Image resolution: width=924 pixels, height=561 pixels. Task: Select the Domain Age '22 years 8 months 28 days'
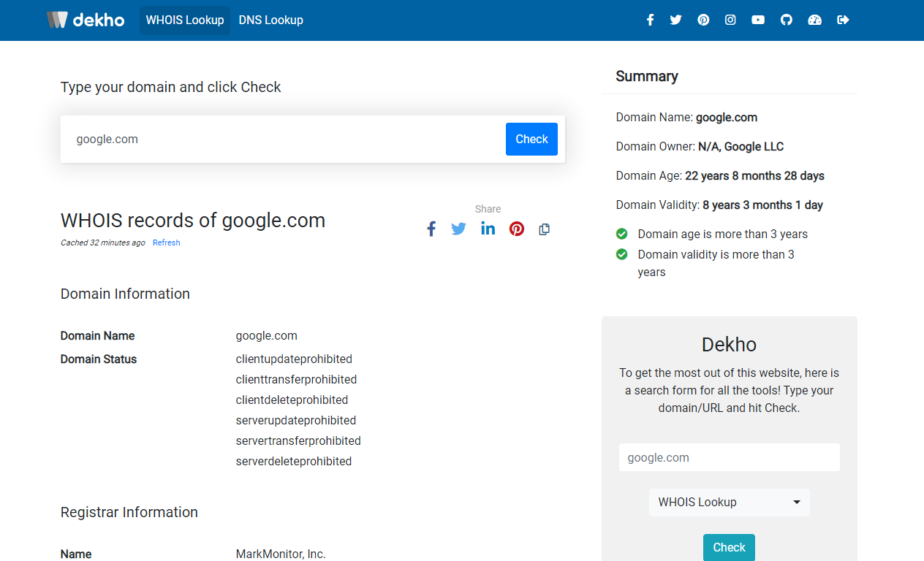[x=754, y=176]
